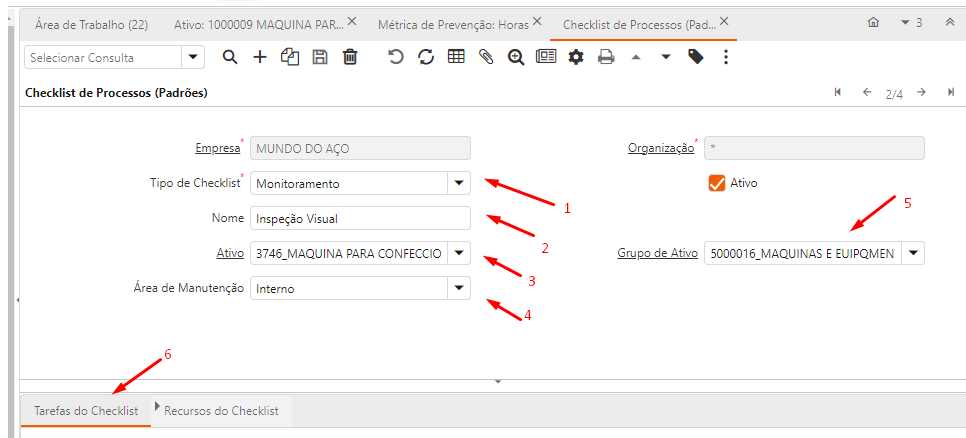Click the zoom-in magnifier icon
Viewport: 966px width, 438px height.
pos(516,57)
